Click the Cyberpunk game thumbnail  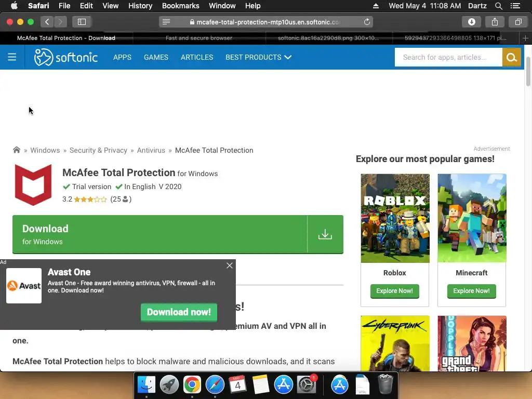(395, 343)
